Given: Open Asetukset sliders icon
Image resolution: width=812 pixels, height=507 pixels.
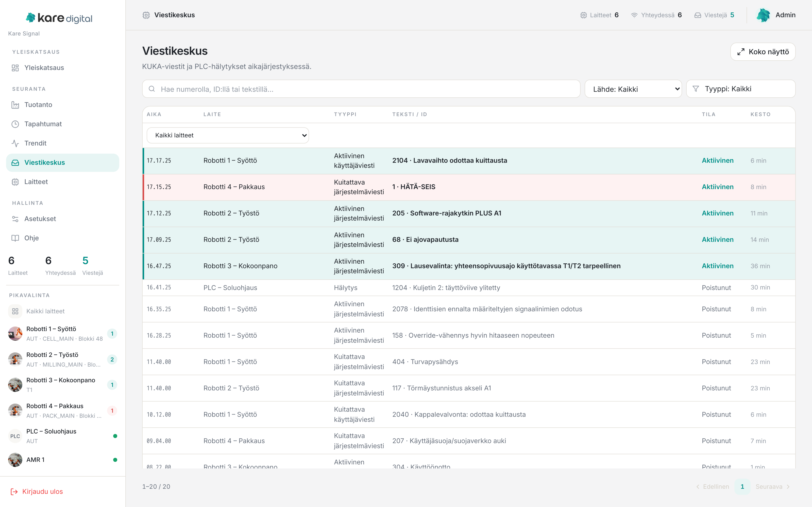Looking at the screenshot, I should click(x=15, y=219).
